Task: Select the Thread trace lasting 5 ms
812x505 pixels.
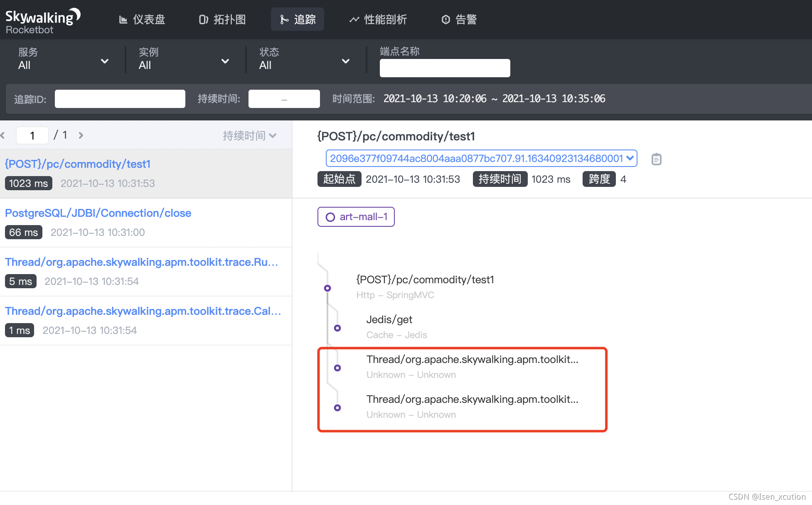Action: (x=141, y=262)
